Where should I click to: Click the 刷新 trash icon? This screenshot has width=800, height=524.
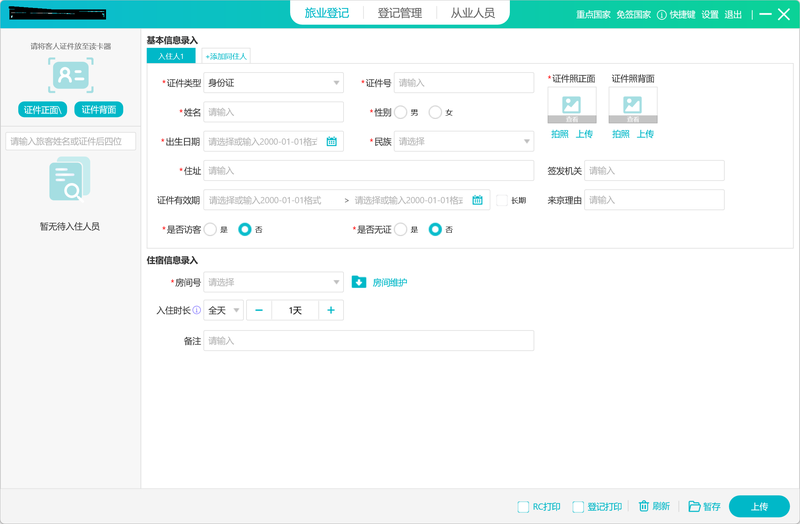coord(644,506)
